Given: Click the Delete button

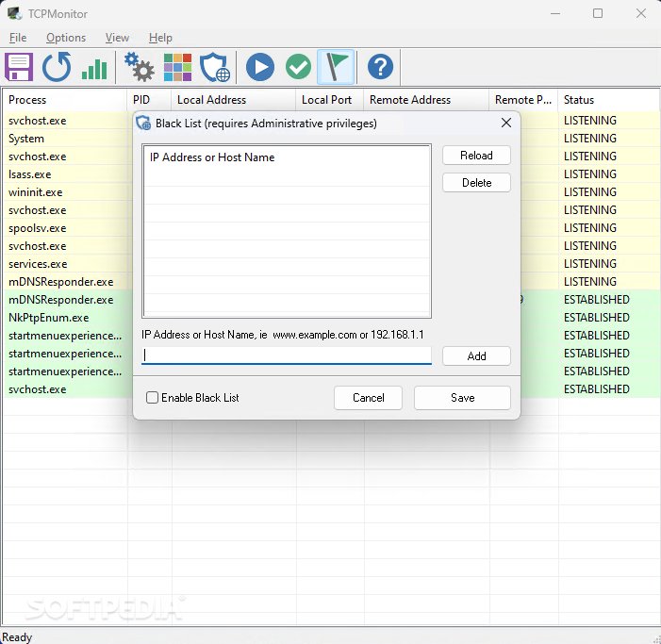Looking at the screenshot, I should [x=477, y=183].
